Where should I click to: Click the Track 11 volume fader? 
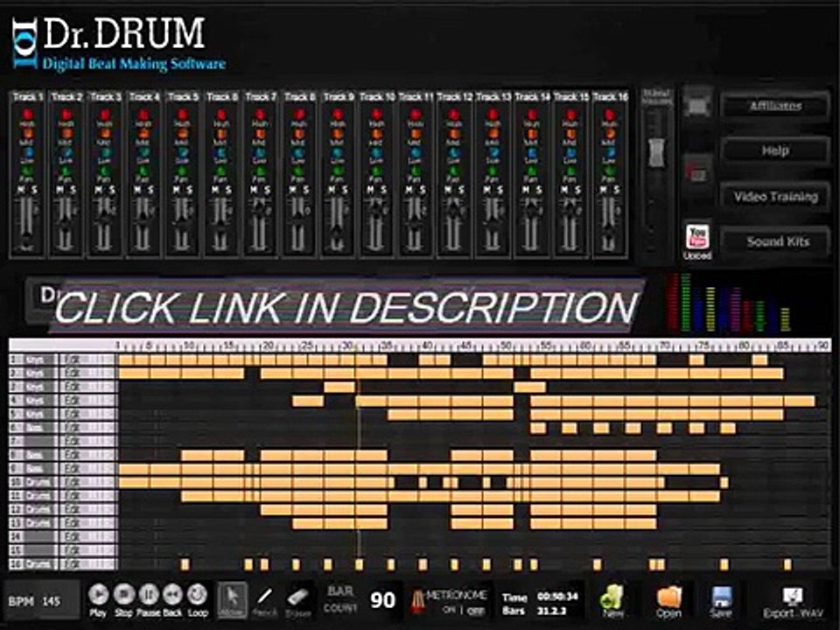click(x=415, y=224)
